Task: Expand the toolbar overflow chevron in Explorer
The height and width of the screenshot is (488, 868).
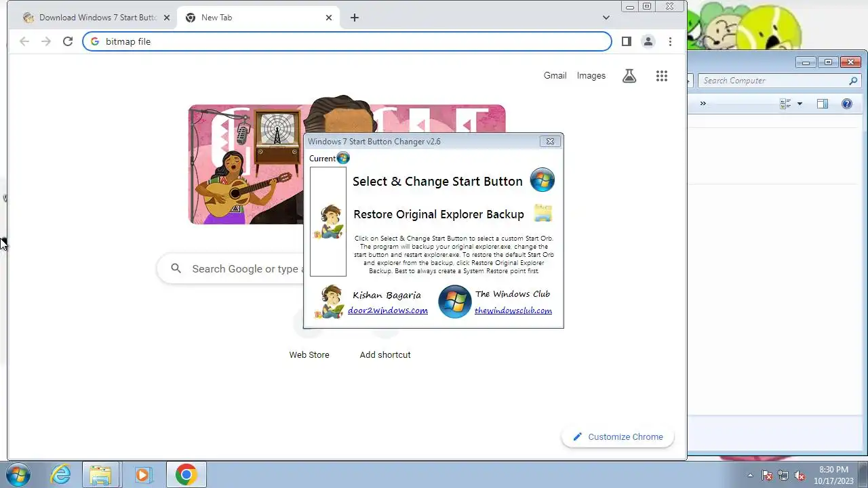Action: [703, 104]
